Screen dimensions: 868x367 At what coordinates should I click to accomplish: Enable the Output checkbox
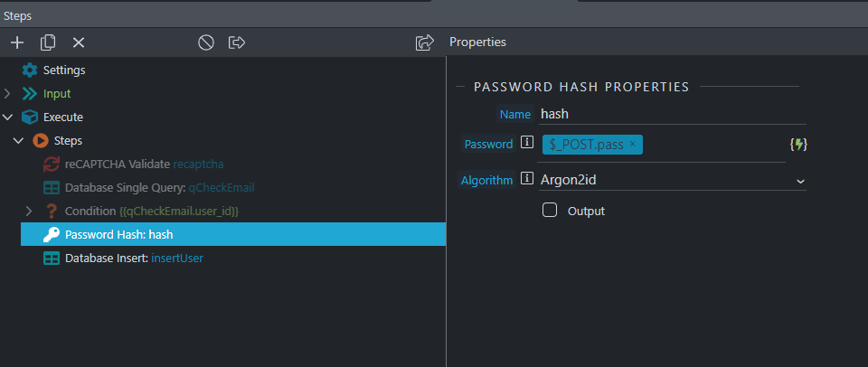(549, 211)
